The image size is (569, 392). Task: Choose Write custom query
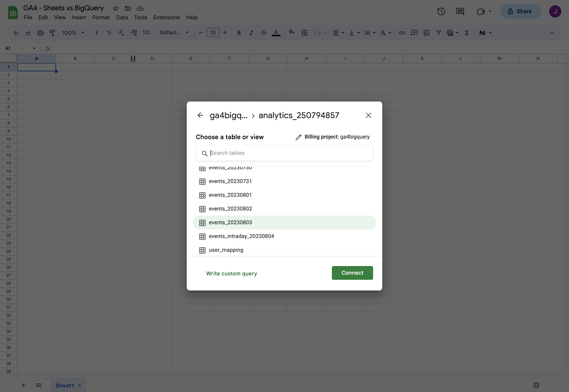tap(231, 273)
